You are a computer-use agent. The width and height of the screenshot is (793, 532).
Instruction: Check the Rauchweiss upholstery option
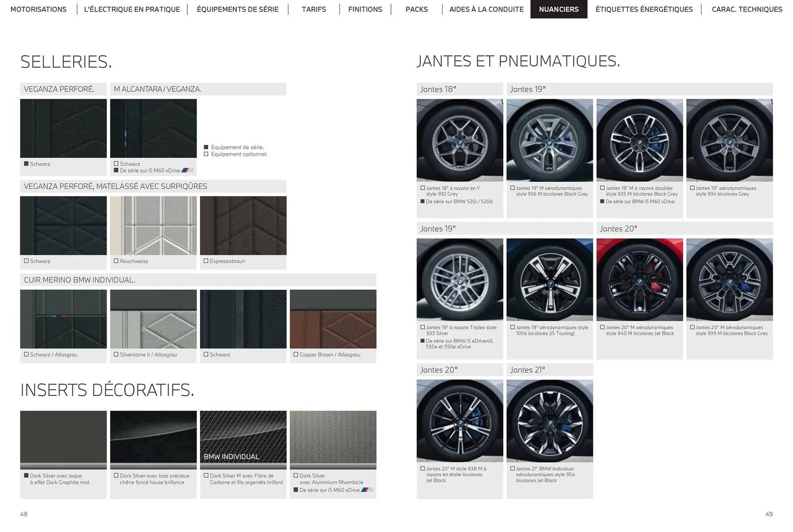click(x=116, y=261)
